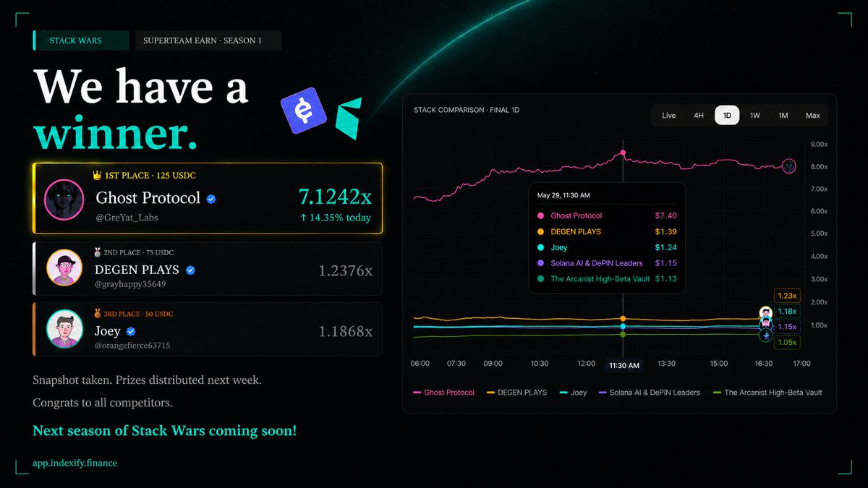Click the $1.15 value in tooltip
868x488 pixels.
point(665,263)
